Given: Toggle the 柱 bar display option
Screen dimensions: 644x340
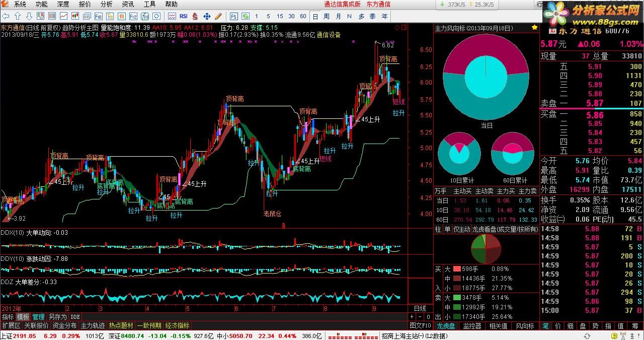Looking at the screenshot, I should pyautogui.click(x=438, y=229).
